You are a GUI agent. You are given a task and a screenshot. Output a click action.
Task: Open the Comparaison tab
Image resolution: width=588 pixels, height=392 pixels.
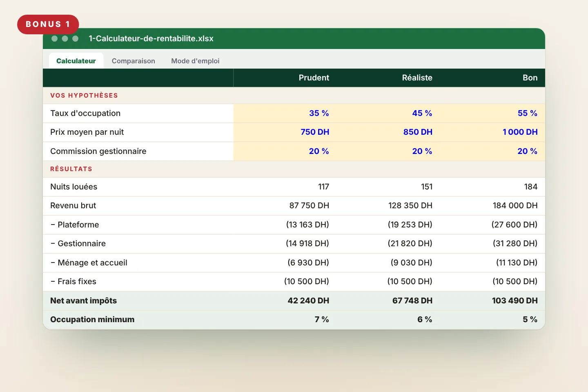[134, 61]
